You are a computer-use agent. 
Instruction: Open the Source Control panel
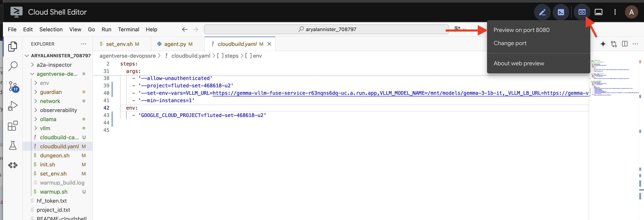[x=13, y=86]
